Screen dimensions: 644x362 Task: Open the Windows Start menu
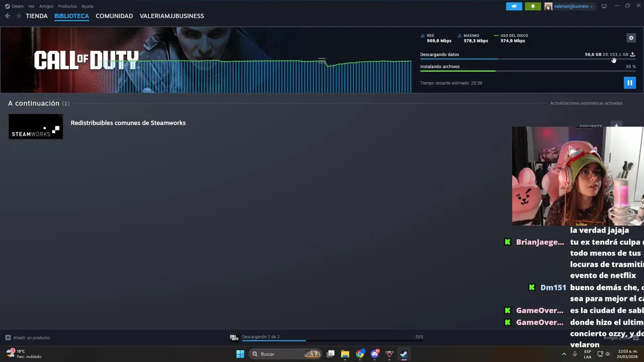tap(240, 354)
